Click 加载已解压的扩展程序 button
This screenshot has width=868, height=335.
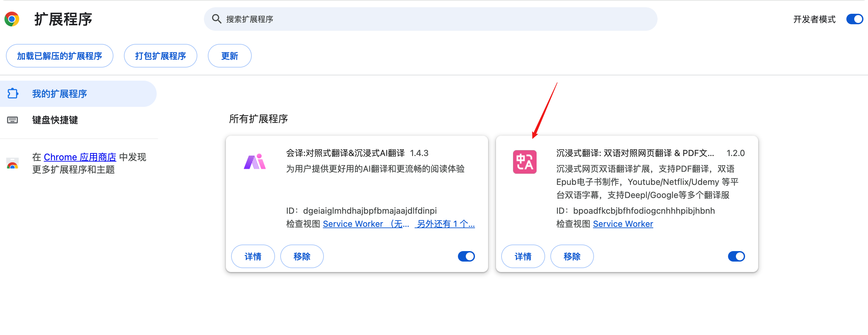click(x=60, y=56)
